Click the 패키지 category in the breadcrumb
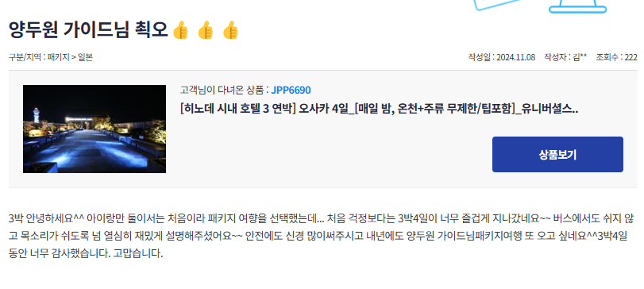Viewport: 644px width, 289px height. point(58,57)
